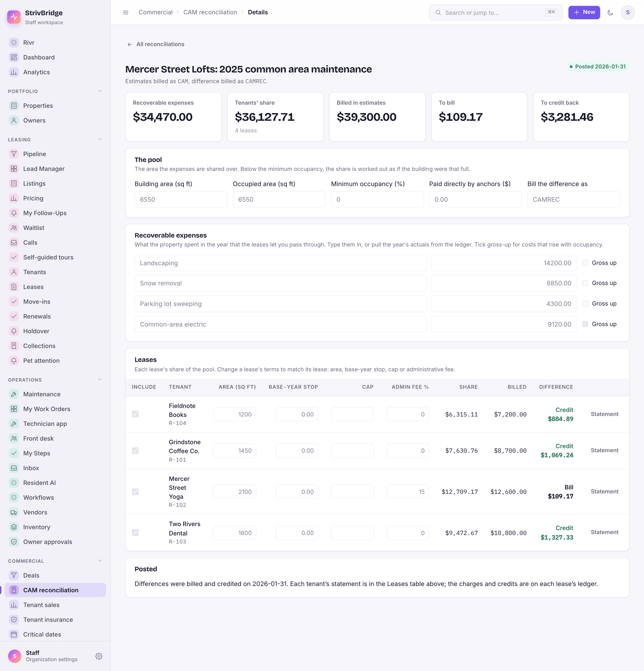Screen dimensions: 644x671
Task: Click the Building area input field
Action: click(x=181, y=200)
